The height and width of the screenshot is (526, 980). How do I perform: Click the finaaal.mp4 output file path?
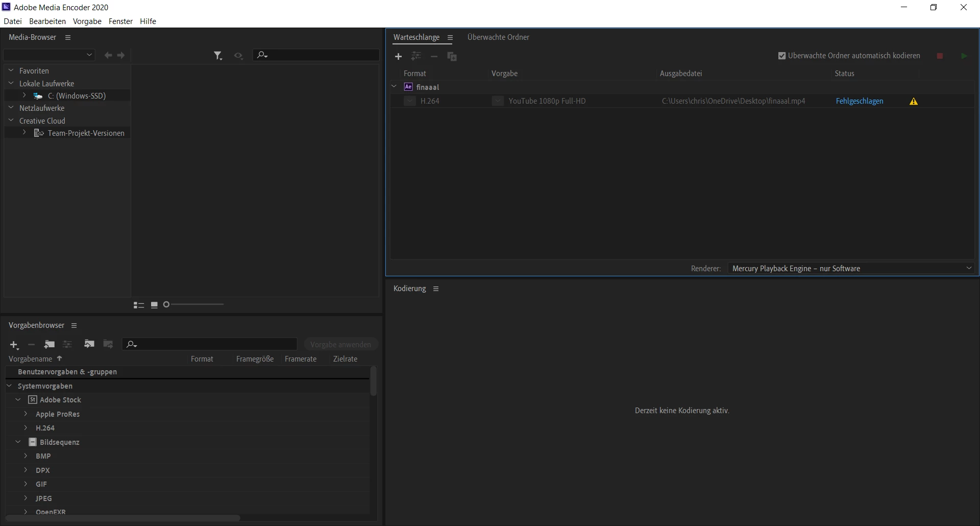pos(733,101)
